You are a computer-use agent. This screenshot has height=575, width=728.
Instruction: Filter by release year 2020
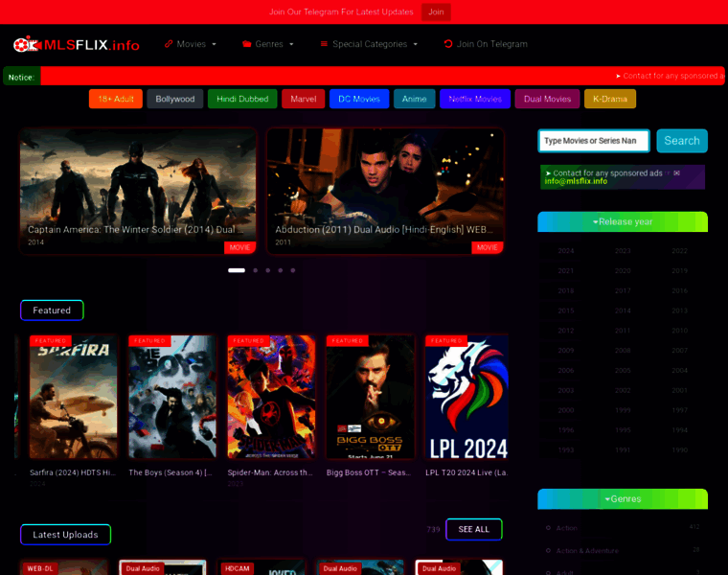[623, 271]
